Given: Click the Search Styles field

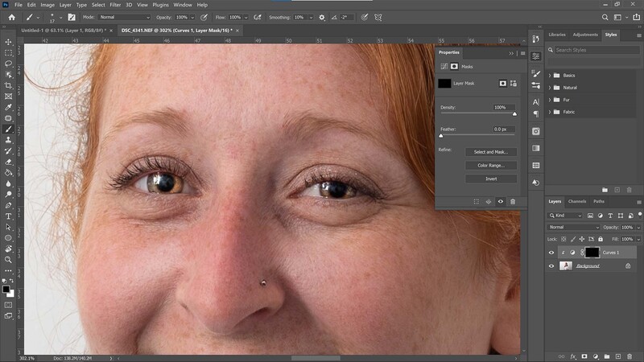Looking at the screenshot, I should pyautogui.click(x=597, y=50).
